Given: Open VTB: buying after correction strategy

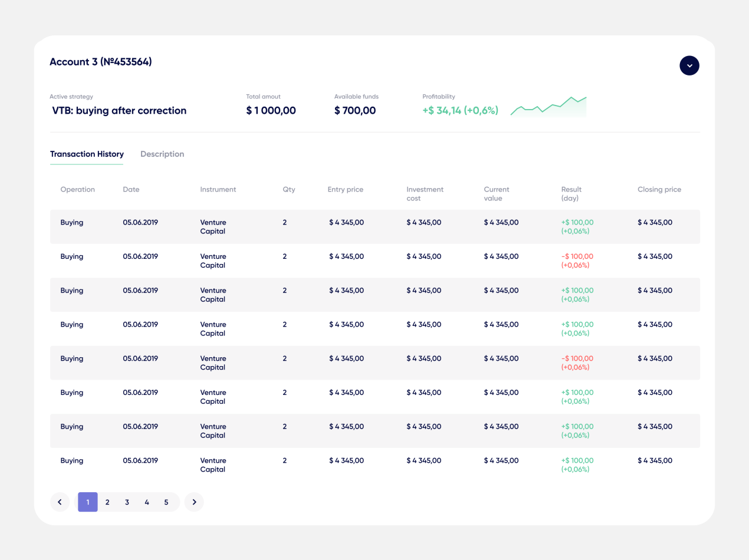Looking at the screenshot, I should (x=119, y=111).
